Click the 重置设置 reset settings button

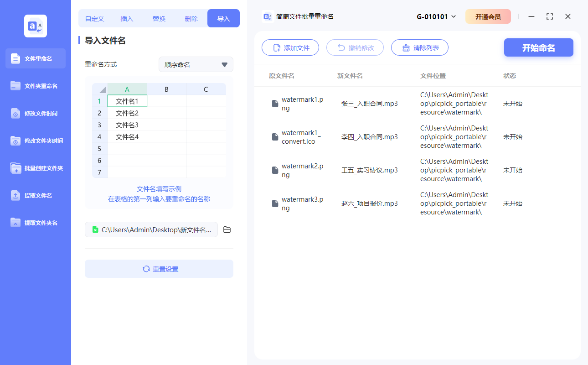point(159,269)
